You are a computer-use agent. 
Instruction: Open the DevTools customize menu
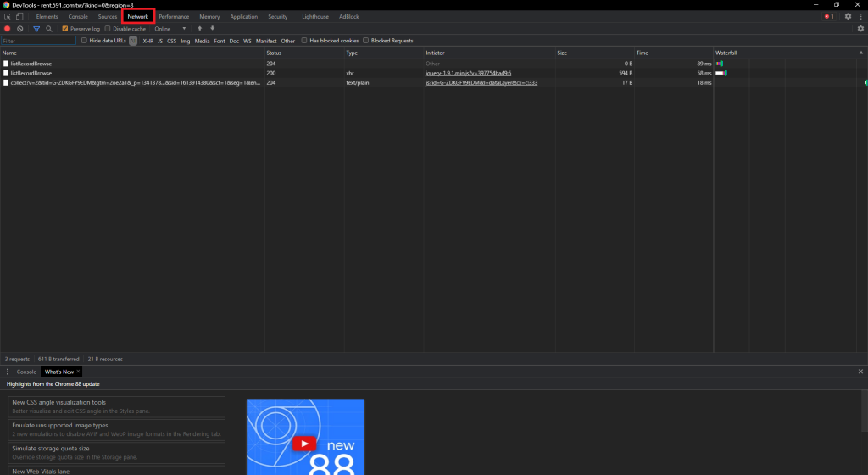(x=861, y=17)
